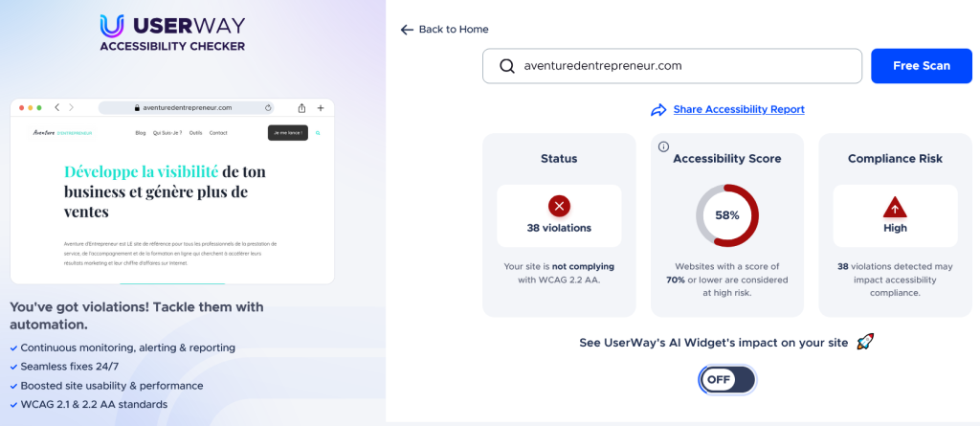Click 'Seamless fixes 24/7' item
Image resolution: width=980 pixels, height=426 pixels.
(x=71, y=367)
